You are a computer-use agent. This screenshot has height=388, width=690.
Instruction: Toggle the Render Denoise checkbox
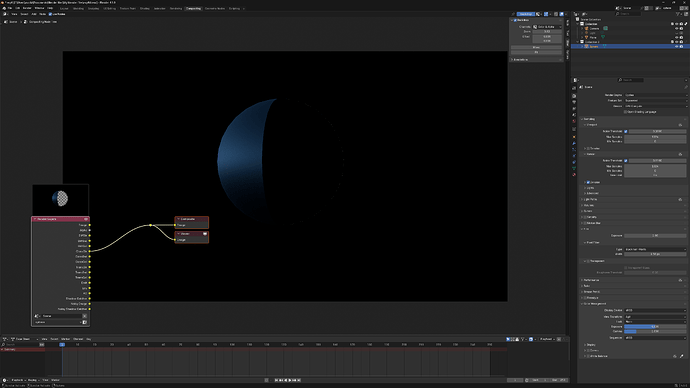pos(588,182)
